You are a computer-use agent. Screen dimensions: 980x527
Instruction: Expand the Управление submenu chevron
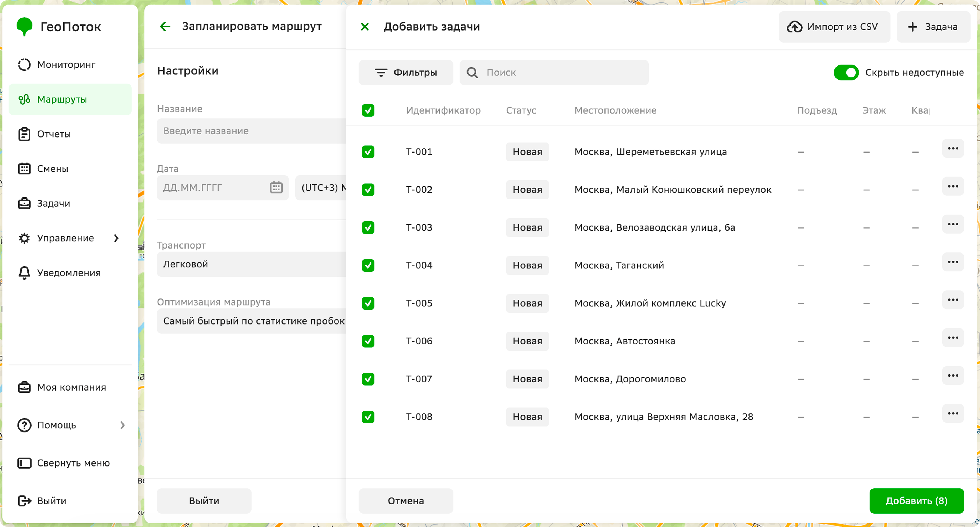116,238
